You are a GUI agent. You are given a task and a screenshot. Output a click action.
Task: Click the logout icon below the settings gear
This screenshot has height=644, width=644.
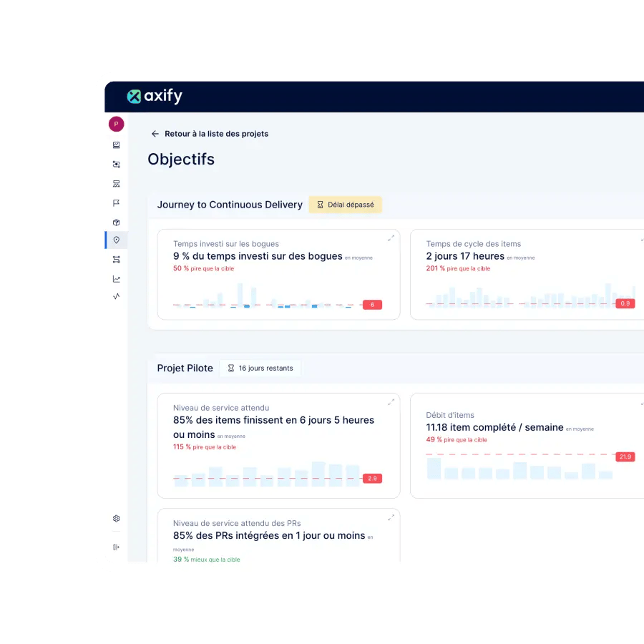click(116, 547)
